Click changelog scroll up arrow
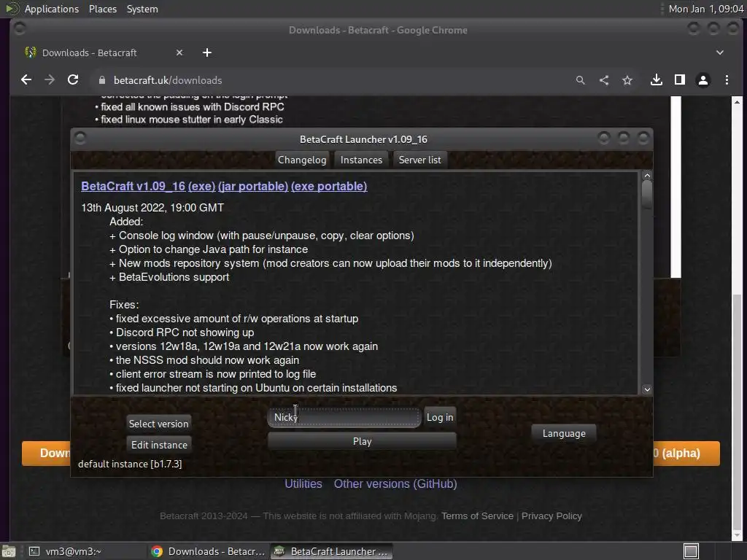The image size is (747, 560). tap(647, 176)
